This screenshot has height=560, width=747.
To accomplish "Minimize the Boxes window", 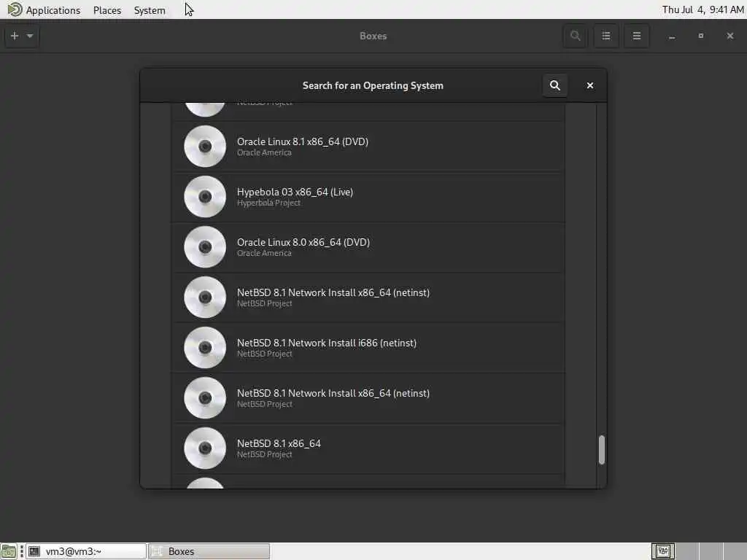I will tap(672, 36).
